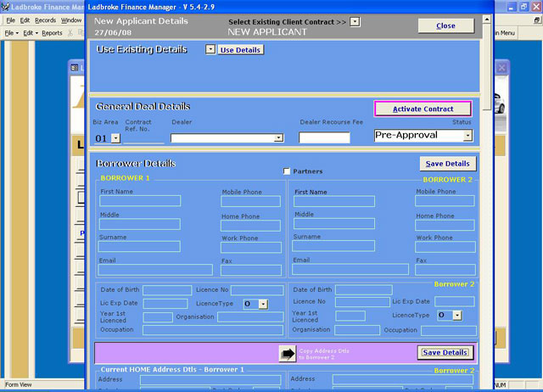
Task: Click Borrower 1 Lic Exp Date field
Action: coord(165,304)
